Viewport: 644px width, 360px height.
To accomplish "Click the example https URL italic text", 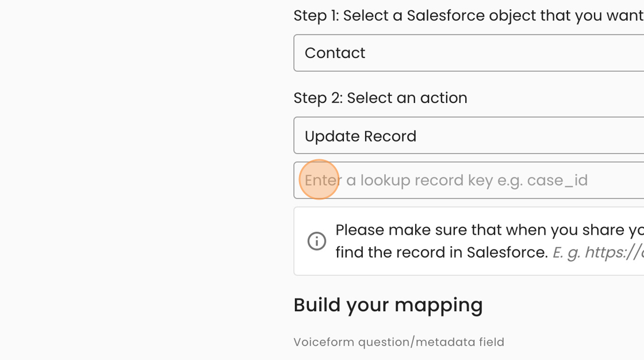I will [x=615, y=252].
